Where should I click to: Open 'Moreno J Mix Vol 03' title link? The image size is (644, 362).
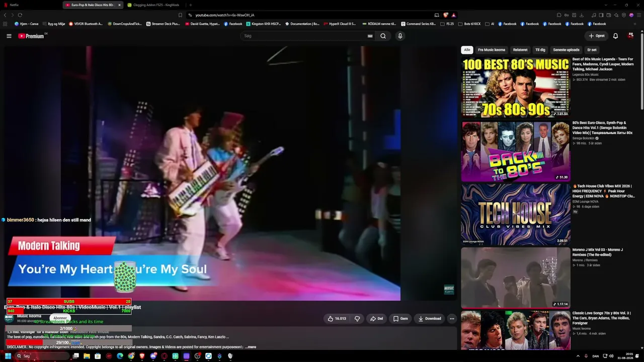597,252
